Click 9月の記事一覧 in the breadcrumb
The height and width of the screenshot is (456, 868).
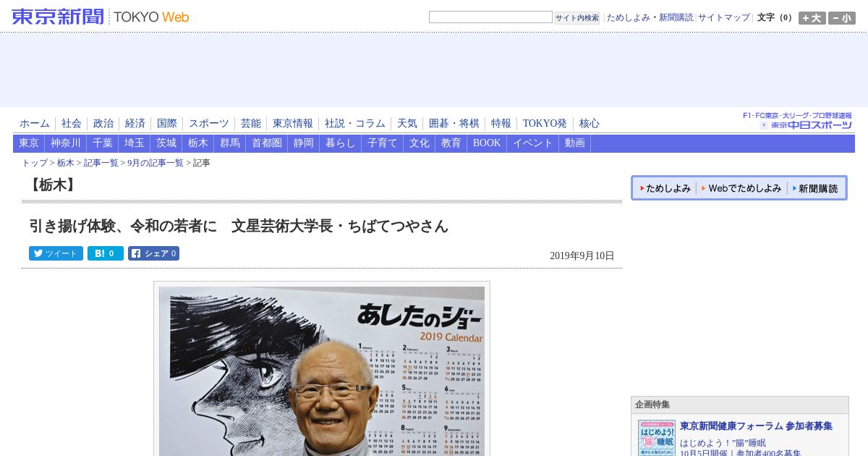156,164
